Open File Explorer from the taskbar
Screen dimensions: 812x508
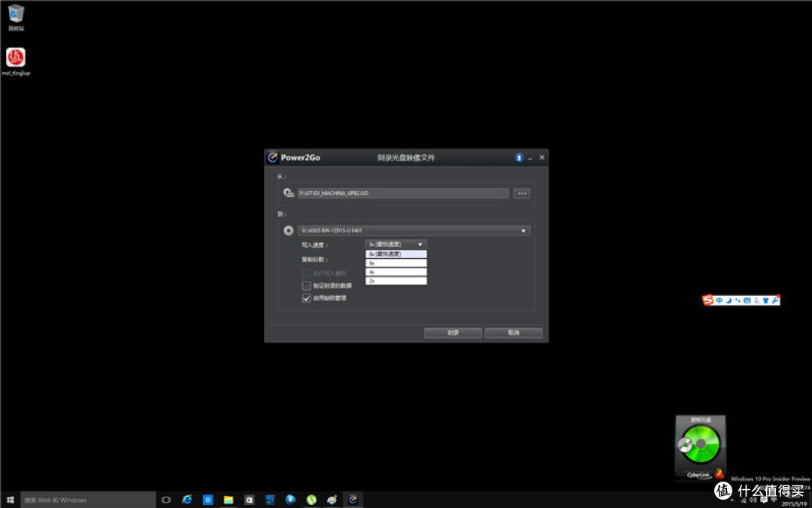click(x=229, y=500)
